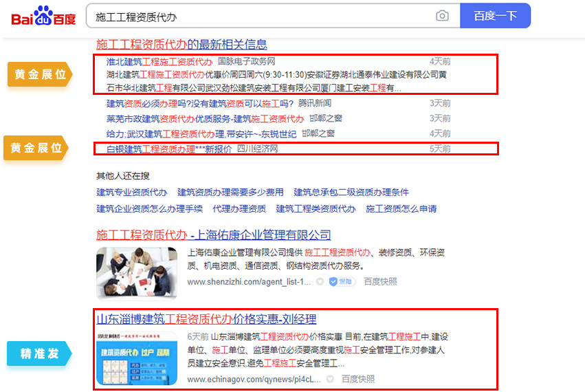This screenshot has width=585, height=392.
Task: Select related search 建筑总承包二级资质办理条件
Action: 351,193
